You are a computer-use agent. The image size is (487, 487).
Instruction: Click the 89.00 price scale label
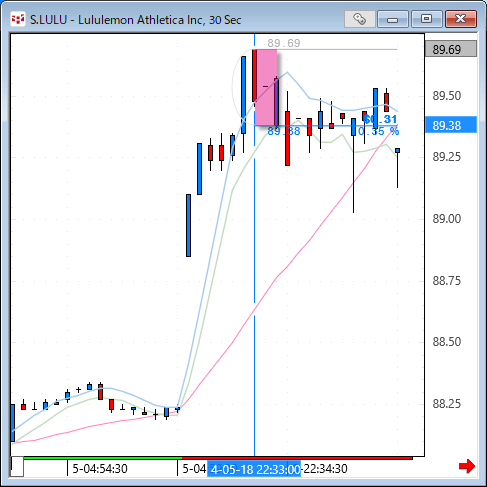point(447,219)
